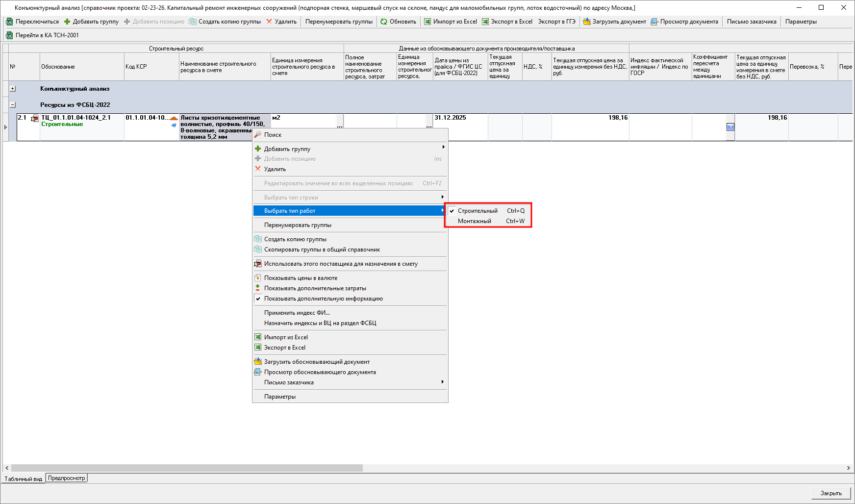Viewport: 855px width, 504px height.
Task: Click the red X 'Удалить' toolbar icon
Action: click(269, 22)
